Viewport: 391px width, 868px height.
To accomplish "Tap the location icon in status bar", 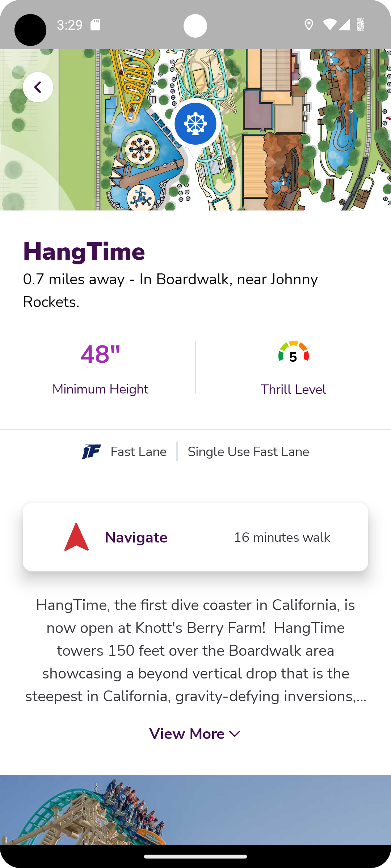I will point(308,25).
